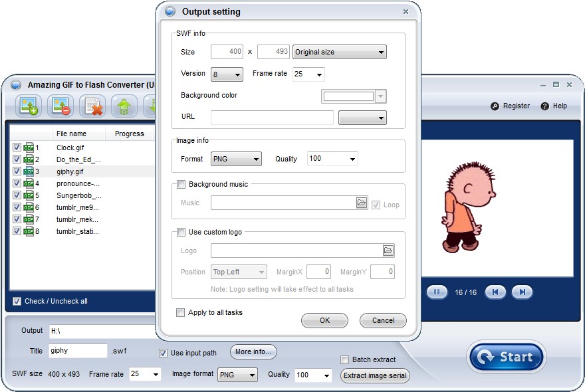Viewport: 585px width, 392px height.
Task: Click the add GIF image toolbar icon
Action: (x=29, y=106)
